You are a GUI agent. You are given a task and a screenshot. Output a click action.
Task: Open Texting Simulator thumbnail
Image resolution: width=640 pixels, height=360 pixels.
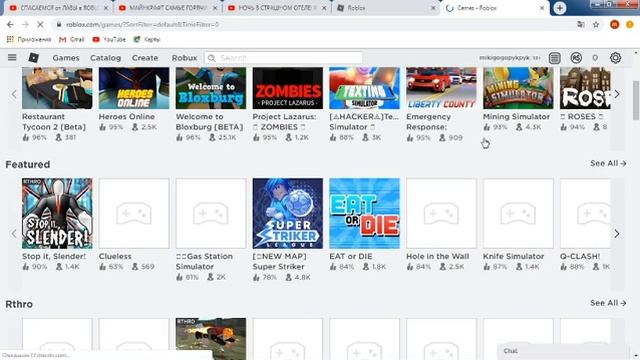coord(364,88)
